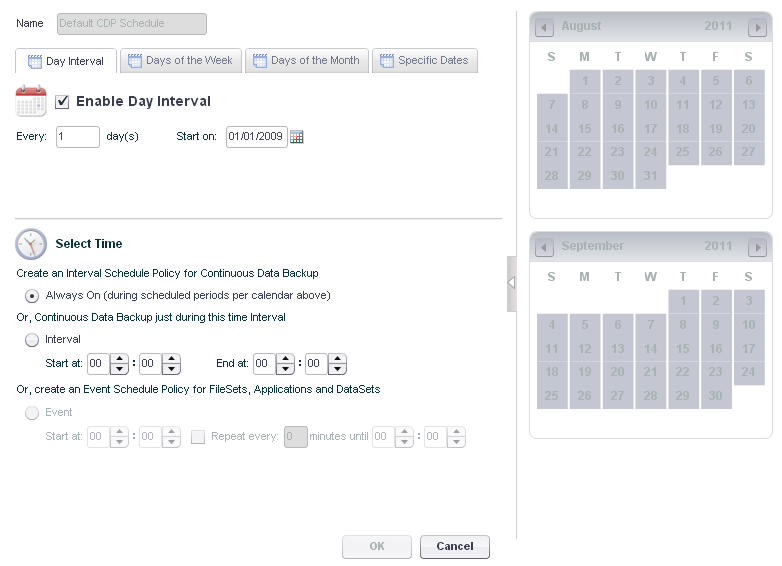This screenshot has width=782, height=566.
Task: Click next month arrow on September calendar
Action: click(757, 247)
